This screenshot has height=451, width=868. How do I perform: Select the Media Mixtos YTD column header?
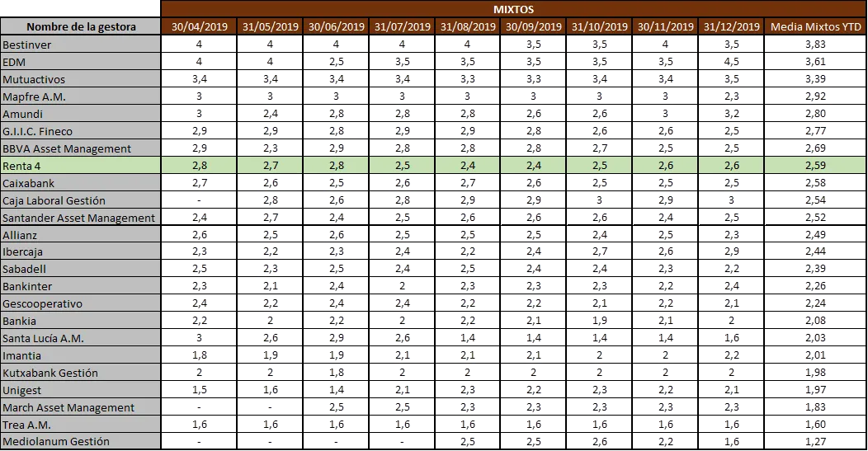pyautogui.click(x=815, y=26)
